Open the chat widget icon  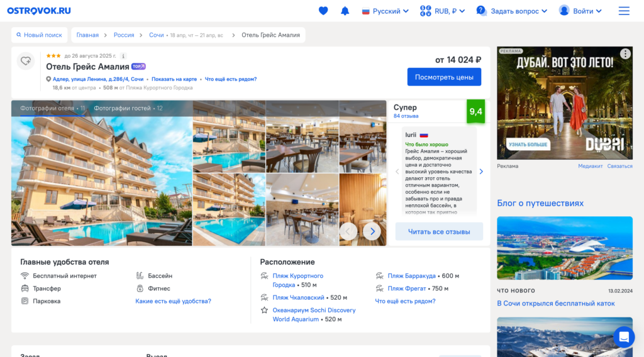point(624,337)
